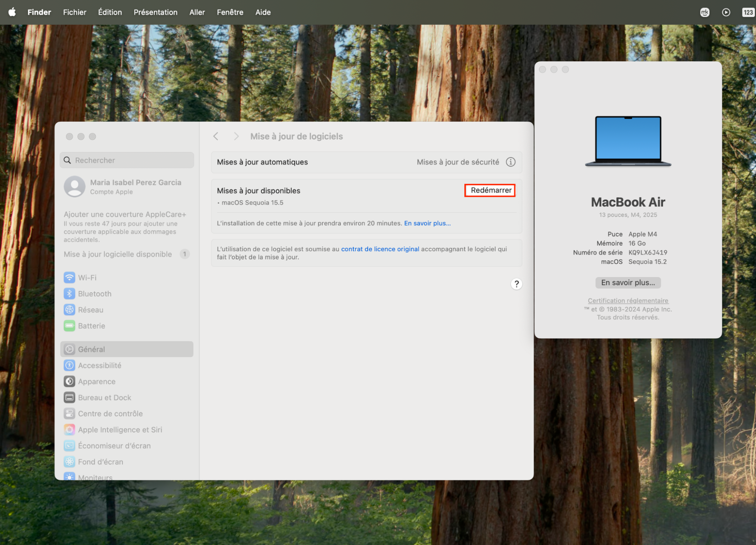
Task: Click the back navigation chevron
Action: [216, 136]
